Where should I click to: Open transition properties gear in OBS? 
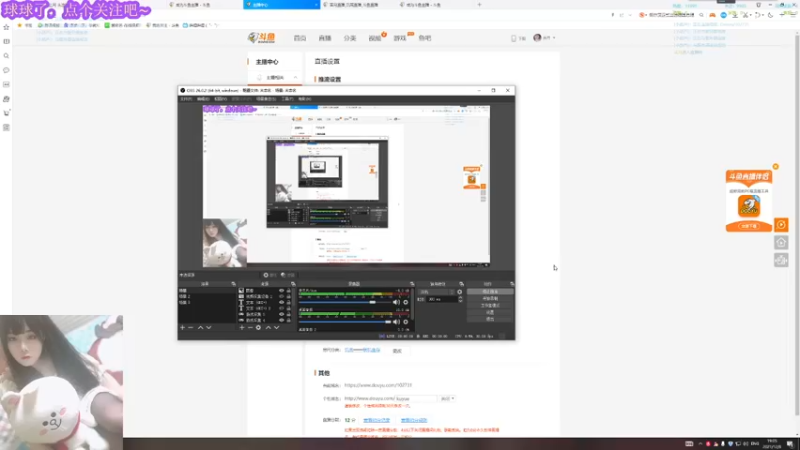click(x=460, y=292)
